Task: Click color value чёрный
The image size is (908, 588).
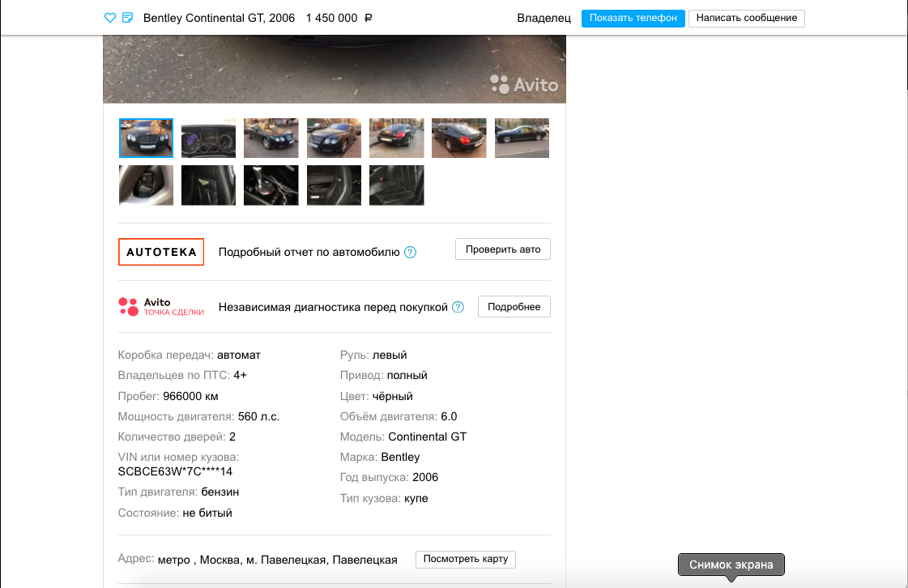Action: 393,396
